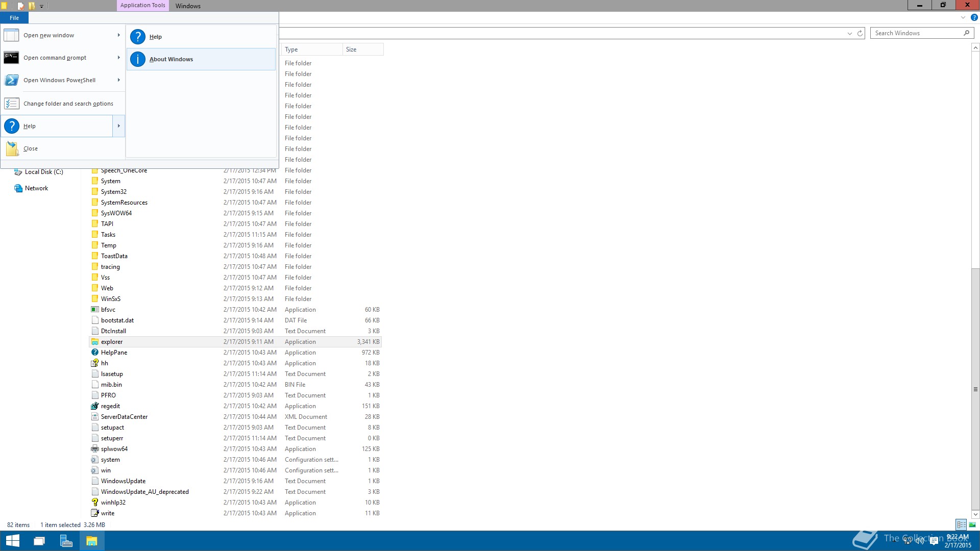Click the vertical scrollbar down arrow
The image size is (980, 551).
point(975,514)
